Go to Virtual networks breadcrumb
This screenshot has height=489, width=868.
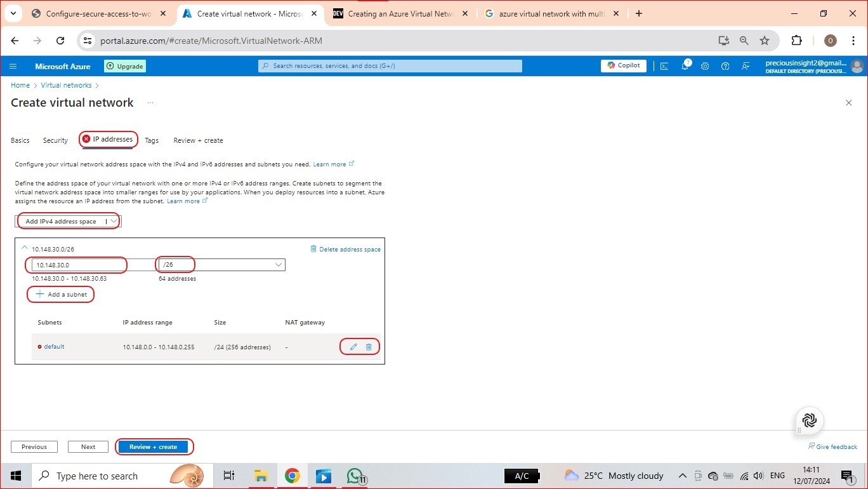point(67,85)
